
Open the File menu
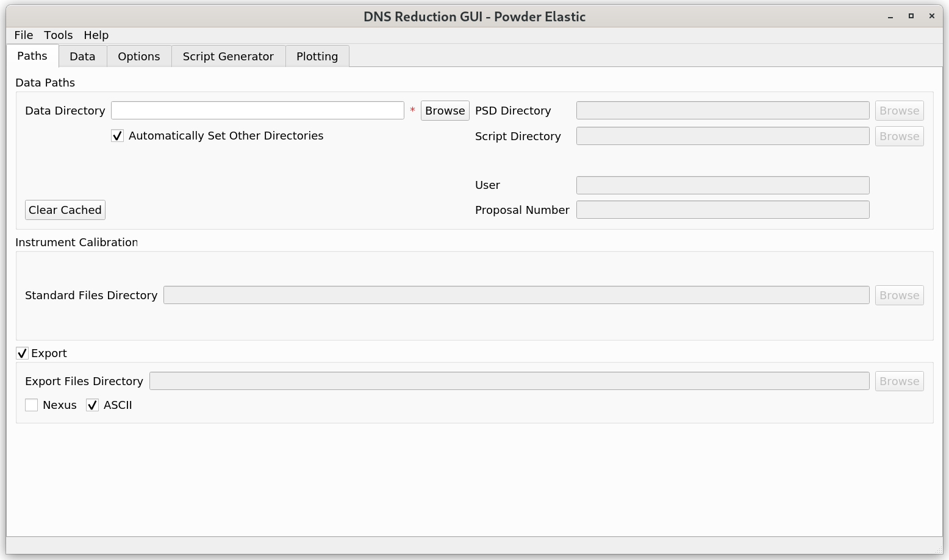coord(24,35)
